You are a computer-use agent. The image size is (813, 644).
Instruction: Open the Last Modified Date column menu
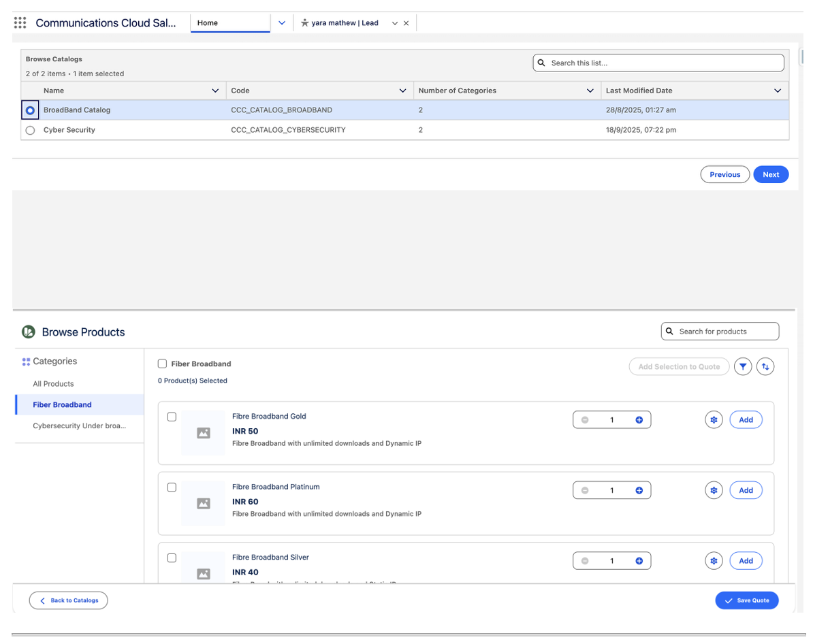[778, 91]
